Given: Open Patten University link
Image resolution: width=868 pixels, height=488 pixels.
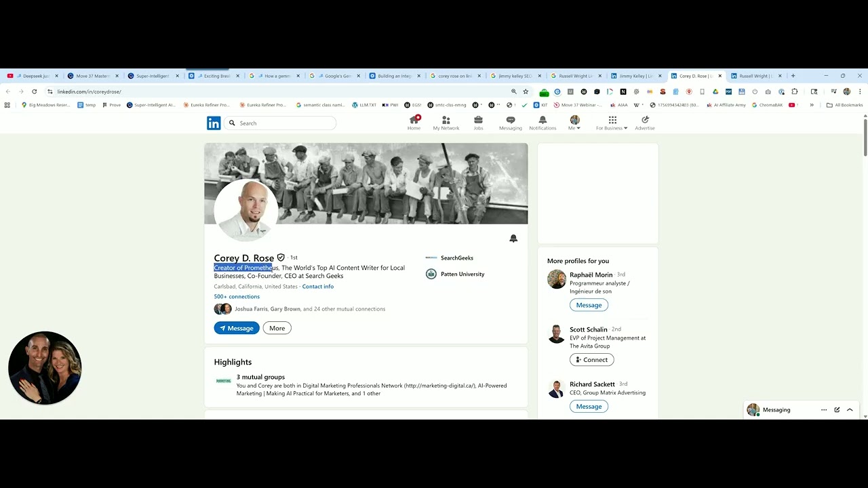Looking at the screenshot, I should coord(455,274).
